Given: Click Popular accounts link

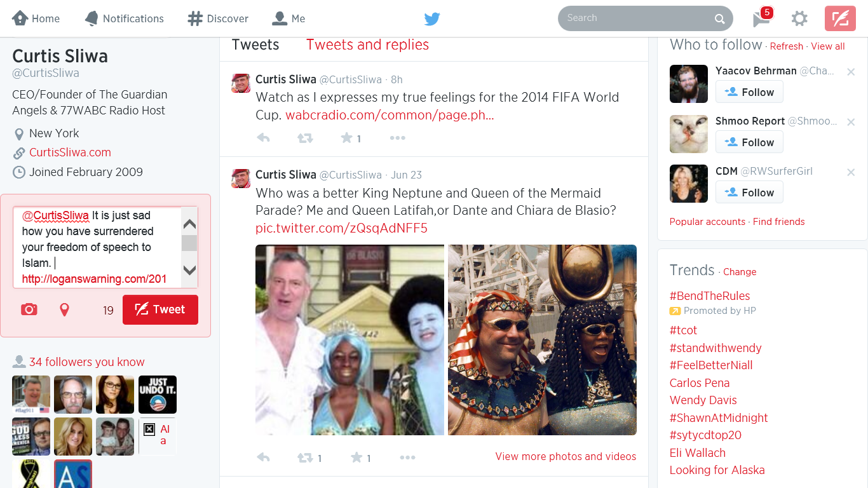Looking at the screenshot, I should tap(707, 222).
